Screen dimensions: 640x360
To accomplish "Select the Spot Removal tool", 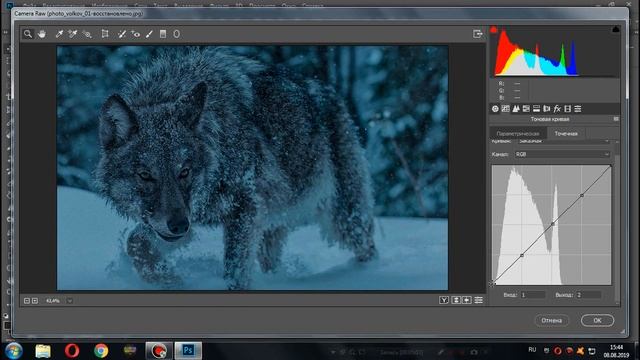I will click(x=122, y=34).
